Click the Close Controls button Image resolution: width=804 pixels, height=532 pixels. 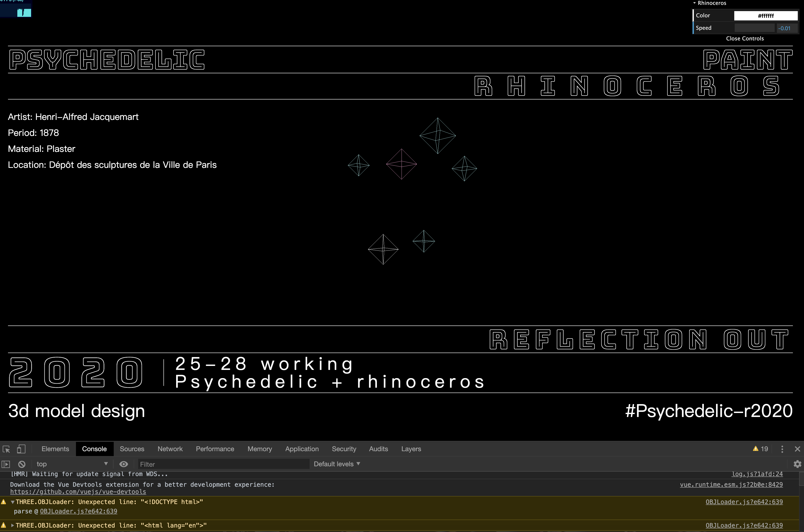(x=745, y=39)
